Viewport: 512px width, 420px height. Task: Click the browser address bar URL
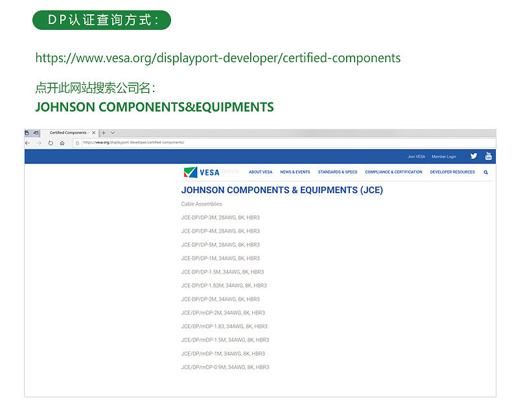pyautogui.click(x=134, y=143)
